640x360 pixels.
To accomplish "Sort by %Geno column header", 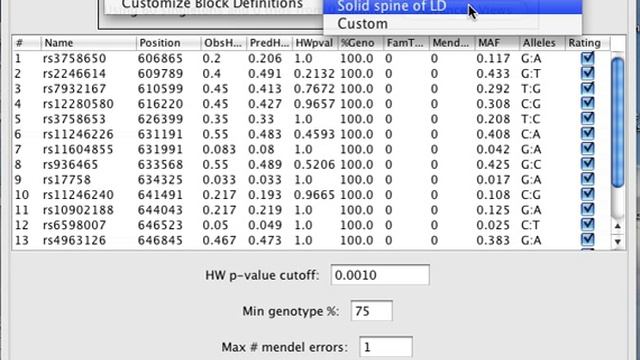I will click(x=361, y=43).
